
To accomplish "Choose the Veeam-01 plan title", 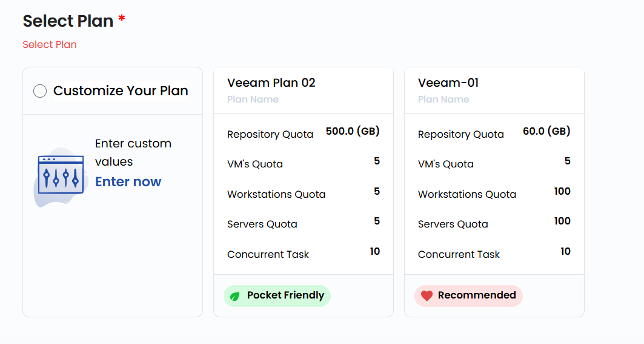I will [448, 83].
